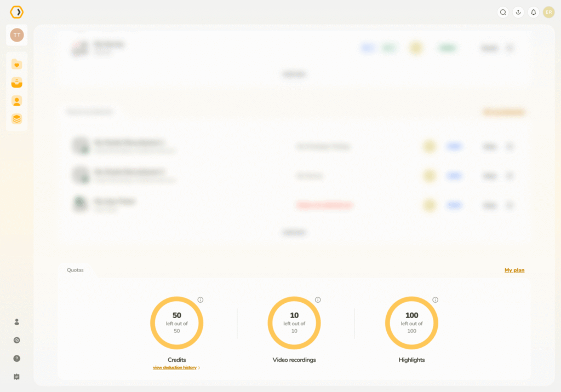Click the link/integrations icon in sidebar
Image resolution: width=561 pixels, height=392 pixels.
pos(17,340)
